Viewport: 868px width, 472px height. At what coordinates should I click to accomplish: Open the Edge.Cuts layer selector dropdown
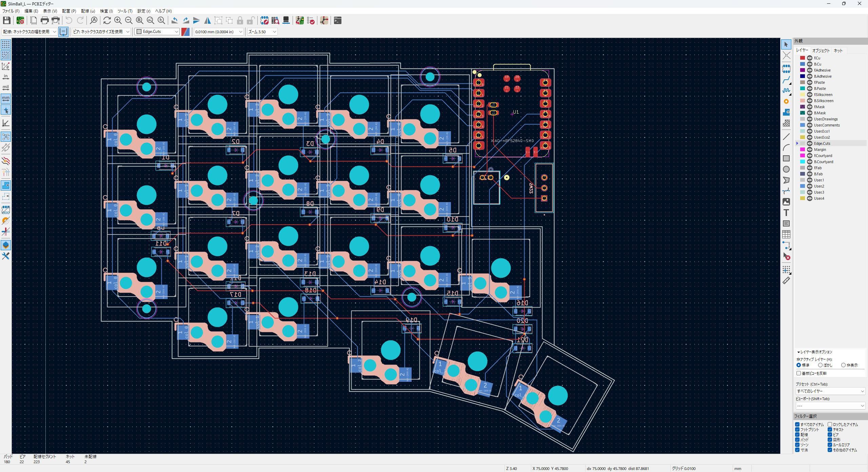click(157, 32)
